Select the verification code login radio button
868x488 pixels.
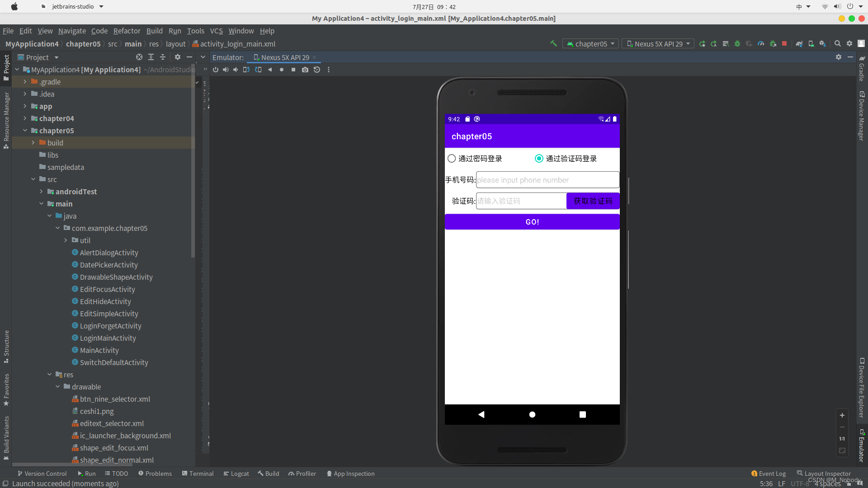click(539, 159)
